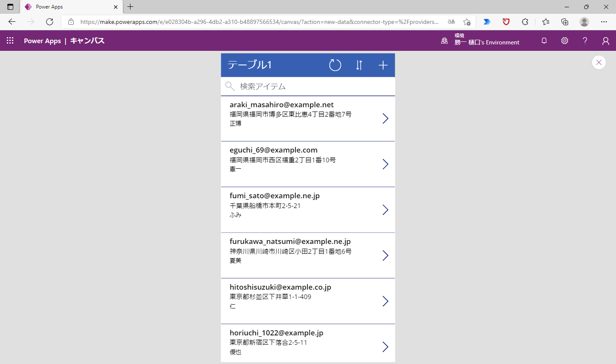Screen dimensions: 616x364
Task: Click the red shield extension icon
Action: point(506,22)
